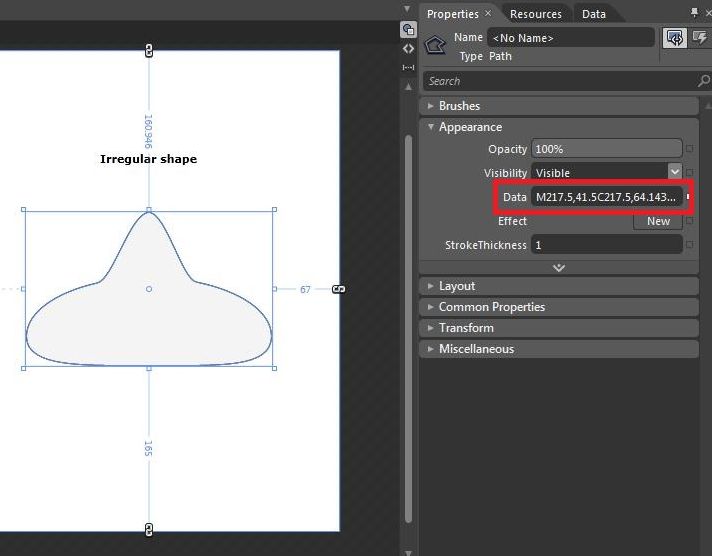Click the right margin value 67
Viewport: 712px width, 556px height.
[x=305, y=289]
